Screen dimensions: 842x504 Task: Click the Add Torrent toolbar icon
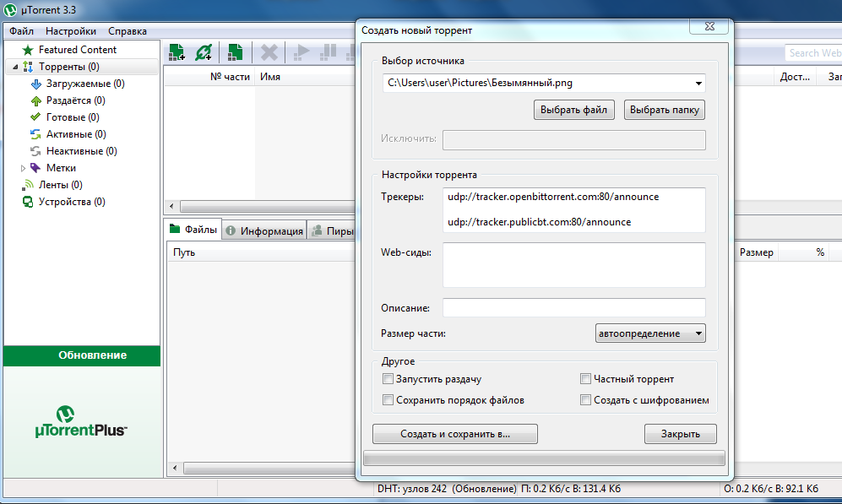[177, 52]
